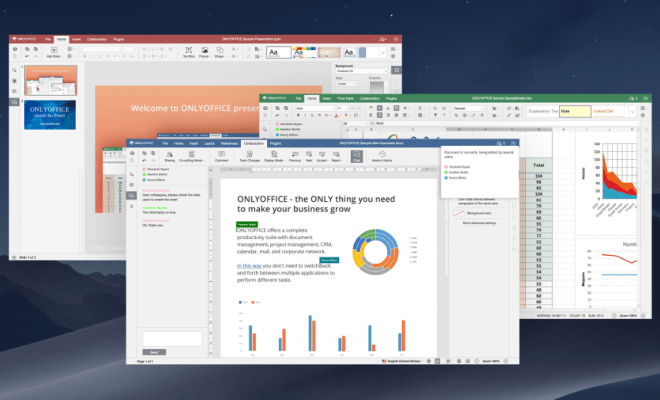Go to the Previous change in document

pyautogui.click(x=295, y=156)
